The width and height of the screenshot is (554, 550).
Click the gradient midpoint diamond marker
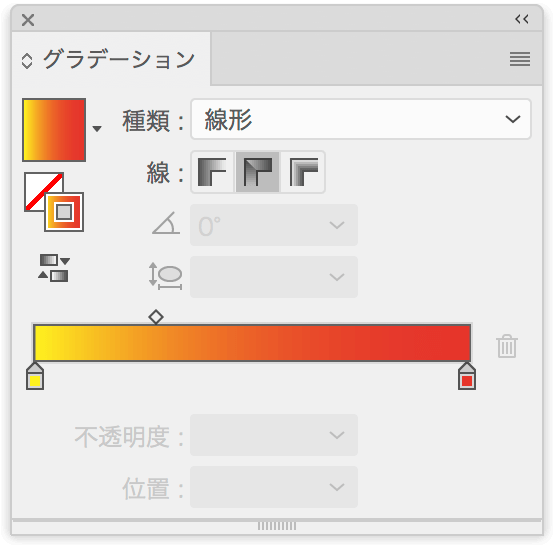(156, 317)
